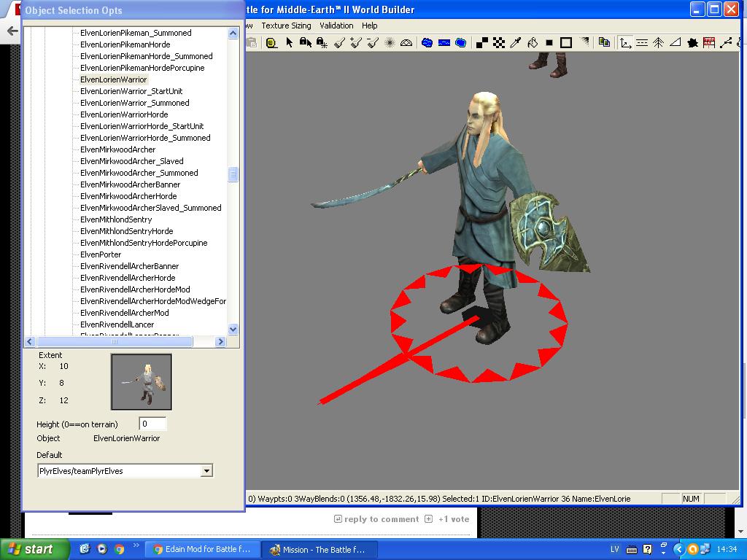Click the vertical scrollbar thumb of the object list
Screen dimensions: 747x560
(x=233, y=174)
